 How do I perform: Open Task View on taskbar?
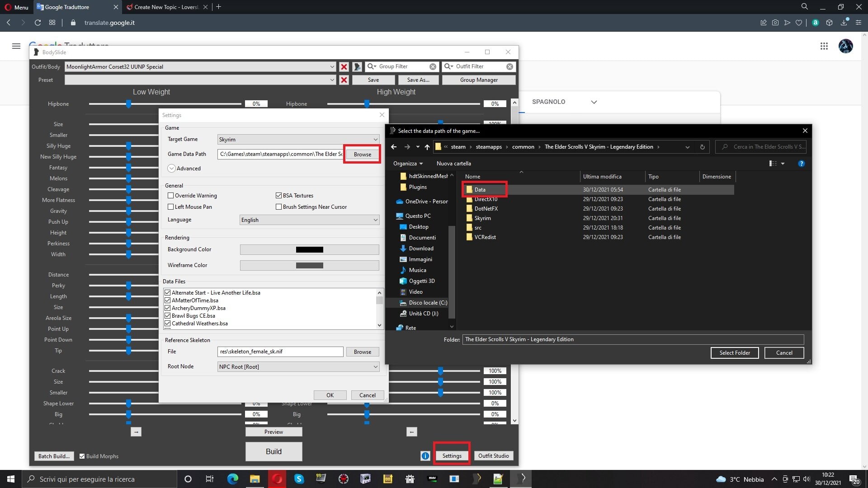[209, 479]
